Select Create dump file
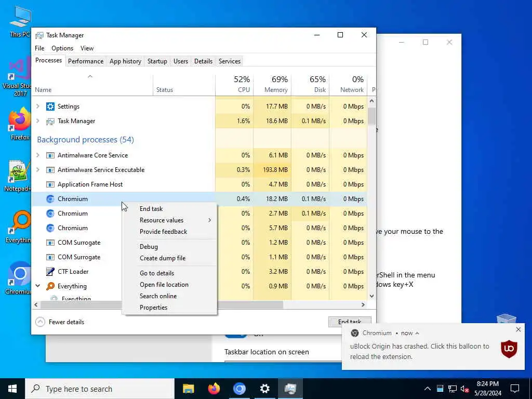Image resolution: width=532 pixels, height=399 pixels. pos(169,258)
